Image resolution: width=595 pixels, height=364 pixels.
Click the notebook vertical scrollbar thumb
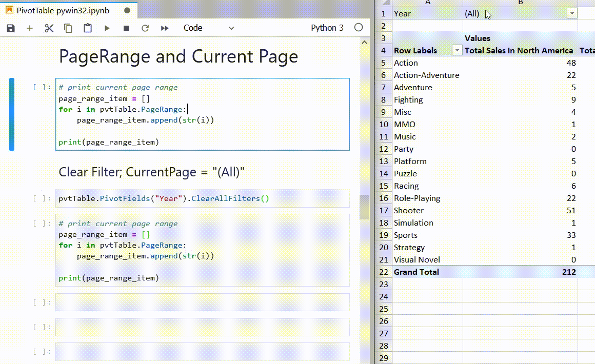[x=364, y=207]
